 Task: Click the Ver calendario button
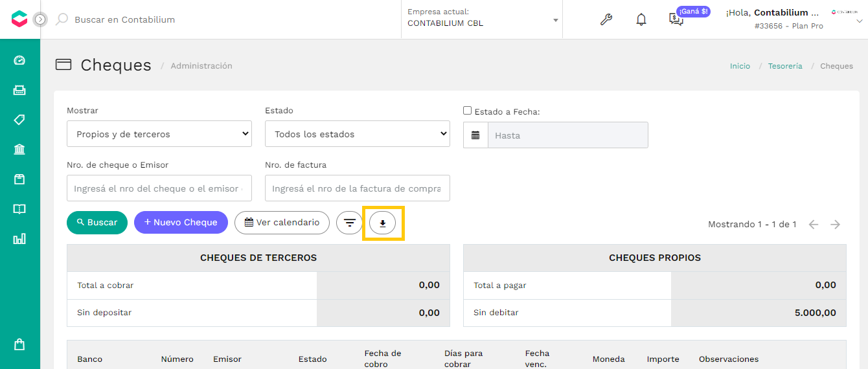coord(282,223)
